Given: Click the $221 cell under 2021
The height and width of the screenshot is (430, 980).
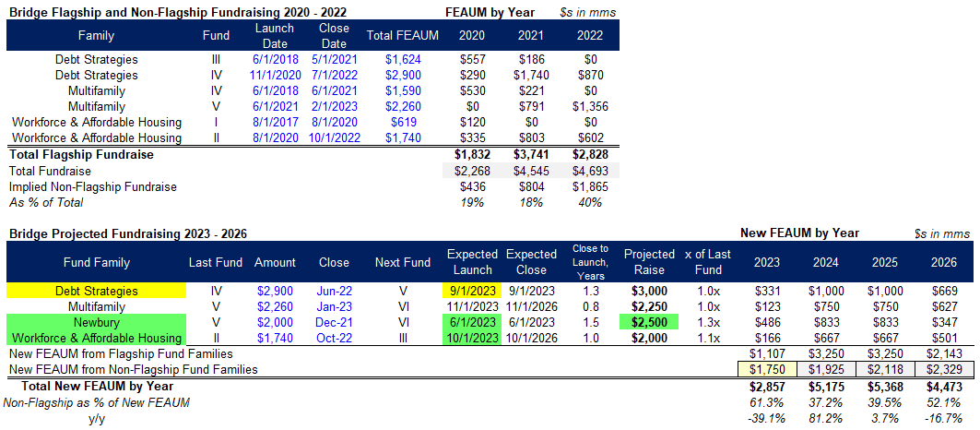Looking at the screenshot, I should pos(531,90).
